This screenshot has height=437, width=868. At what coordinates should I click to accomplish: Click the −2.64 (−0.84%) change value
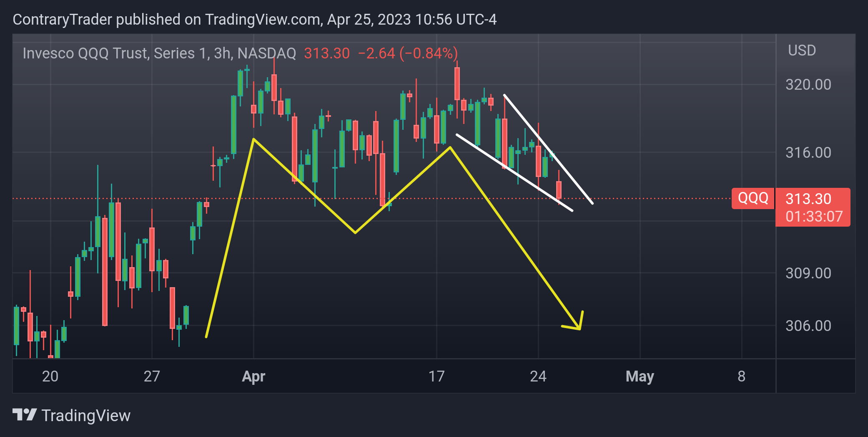point(408,53)
